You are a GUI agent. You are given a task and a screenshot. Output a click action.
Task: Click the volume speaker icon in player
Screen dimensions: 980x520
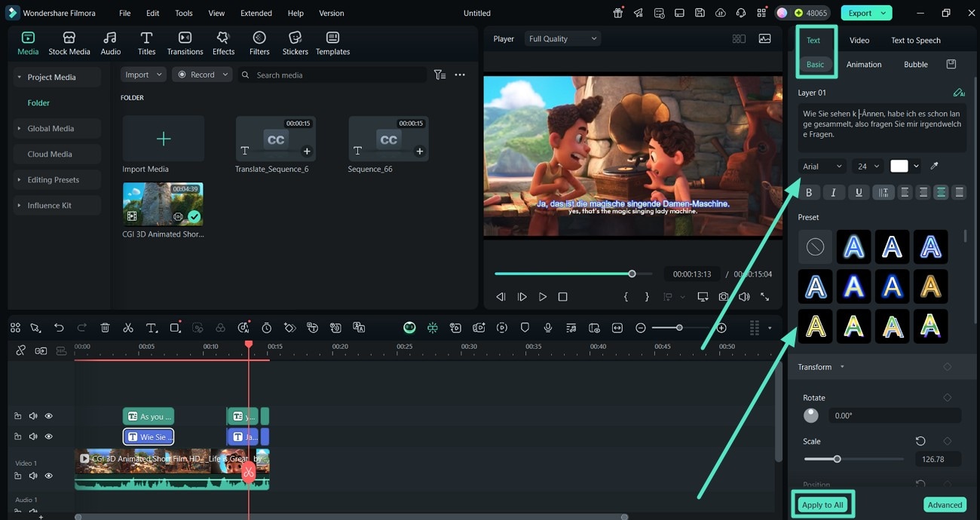click(x=744, y=297)
